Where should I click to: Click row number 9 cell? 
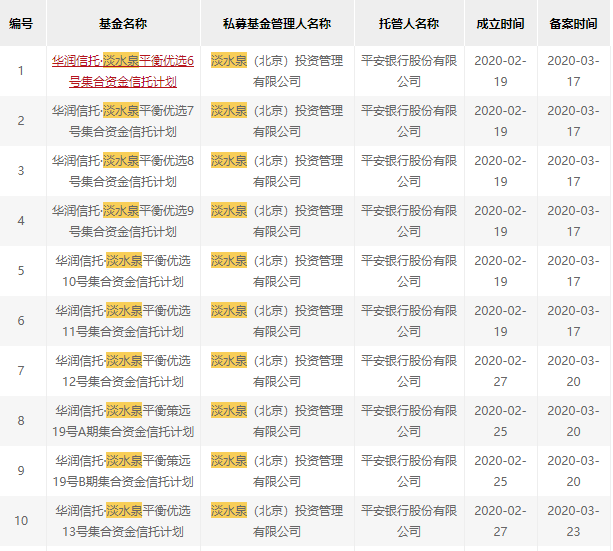pyautogui.click(x=21, y=471)
